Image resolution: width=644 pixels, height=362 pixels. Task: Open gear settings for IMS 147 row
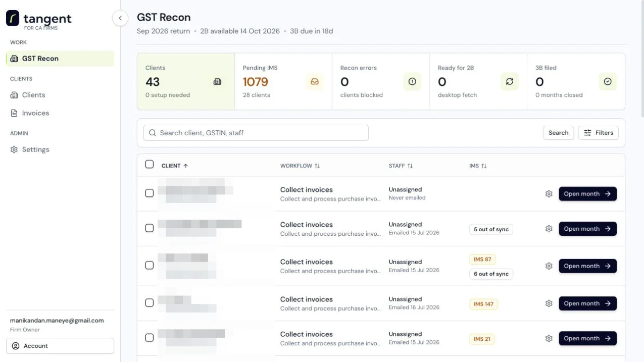tap(549, 303)
